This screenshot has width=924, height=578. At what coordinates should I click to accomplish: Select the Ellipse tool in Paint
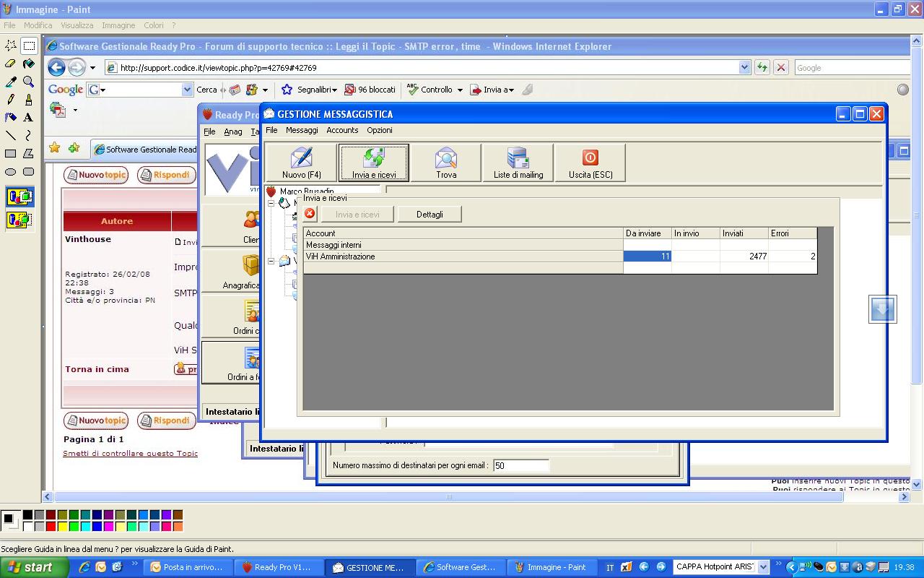point(11,171)
